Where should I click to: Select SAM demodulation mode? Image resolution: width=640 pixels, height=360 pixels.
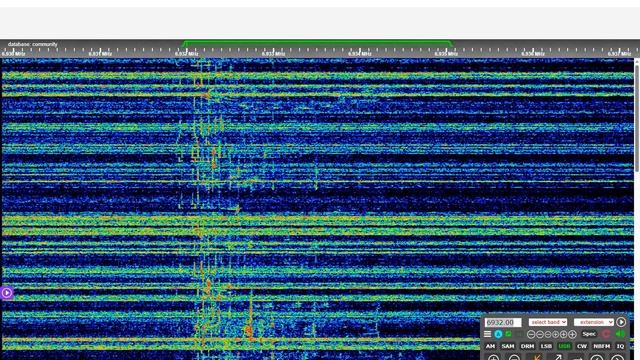(508, 346)
